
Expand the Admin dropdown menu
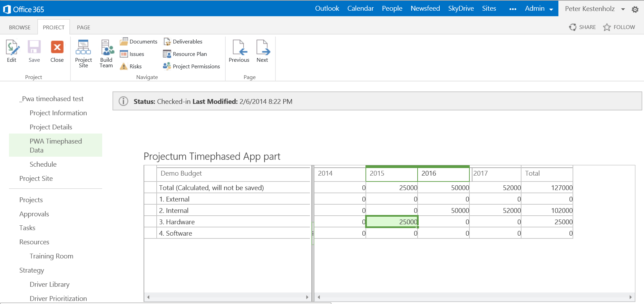[539, 9]
